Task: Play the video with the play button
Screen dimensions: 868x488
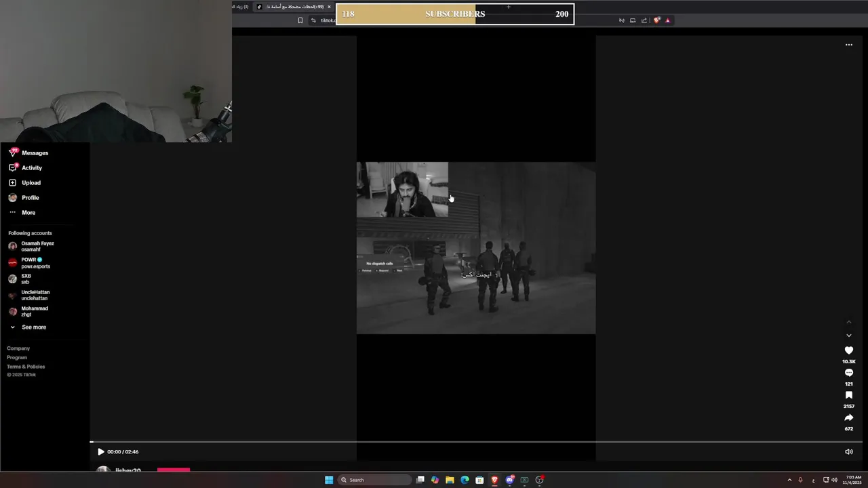Action: (x=101, y=451)
